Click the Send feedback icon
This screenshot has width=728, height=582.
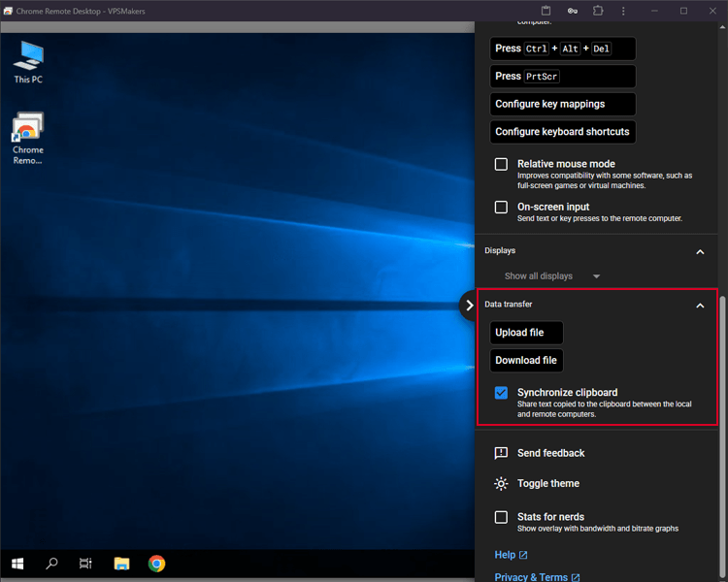pyautogui.click(x=501, y=453)
